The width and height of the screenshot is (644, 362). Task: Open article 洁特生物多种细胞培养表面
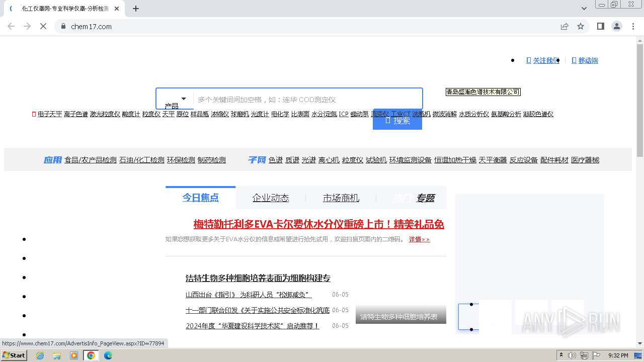tap(258, 278)
